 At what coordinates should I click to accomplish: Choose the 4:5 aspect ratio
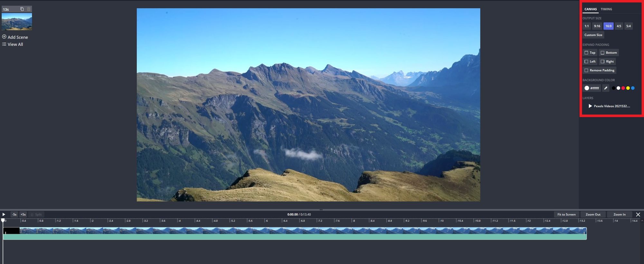619,26
